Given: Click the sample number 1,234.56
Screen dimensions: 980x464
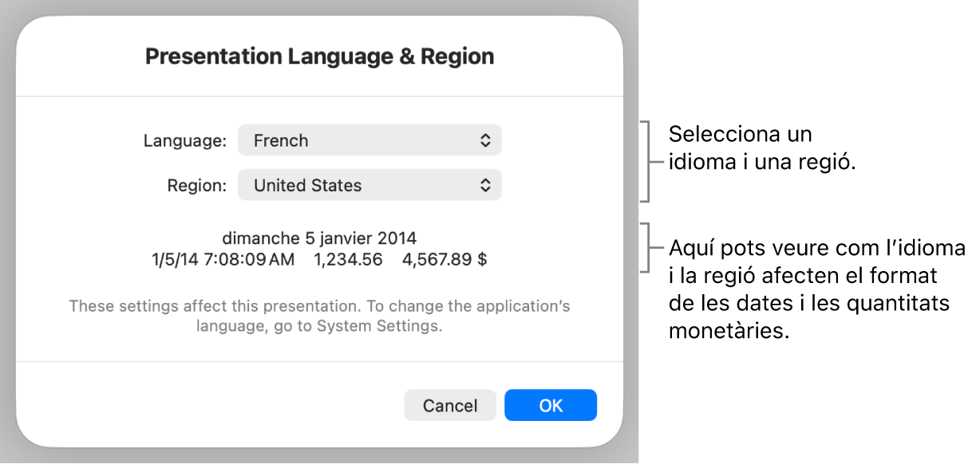Looking at the screenshot, I should point(349,259).
